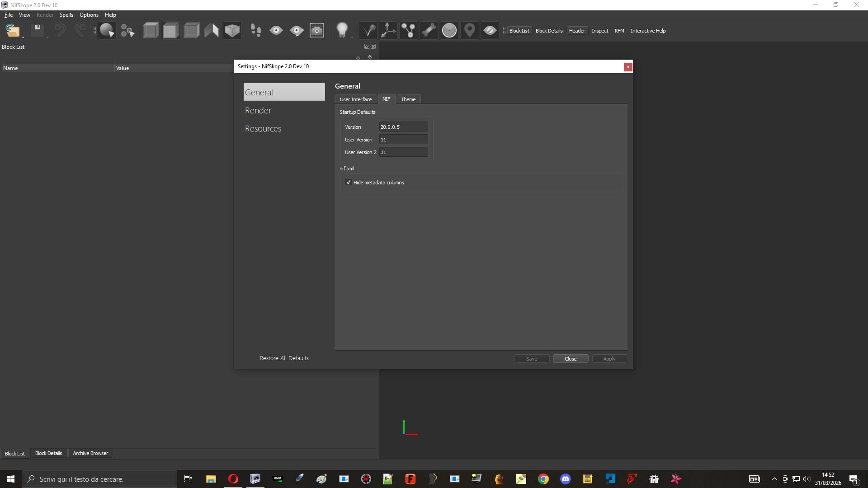868x488 pixels.
Task: Click the first dark cube view icon
Action: point(151,31)
